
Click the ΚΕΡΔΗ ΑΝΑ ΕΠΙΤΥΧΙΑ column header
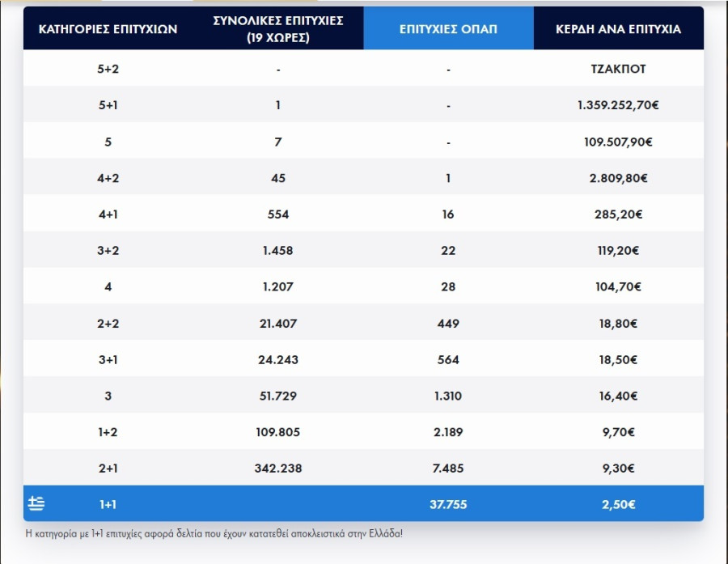click(618, 29)
